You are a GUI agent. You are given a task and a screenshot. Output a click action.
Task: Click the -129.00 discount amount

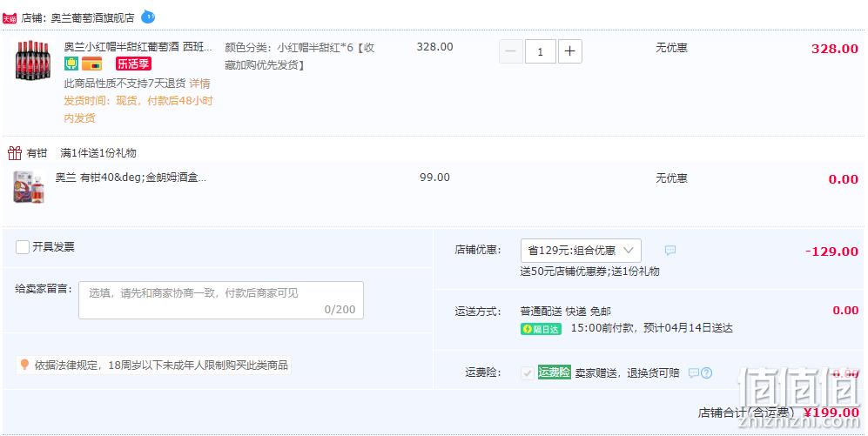point(831,252)
